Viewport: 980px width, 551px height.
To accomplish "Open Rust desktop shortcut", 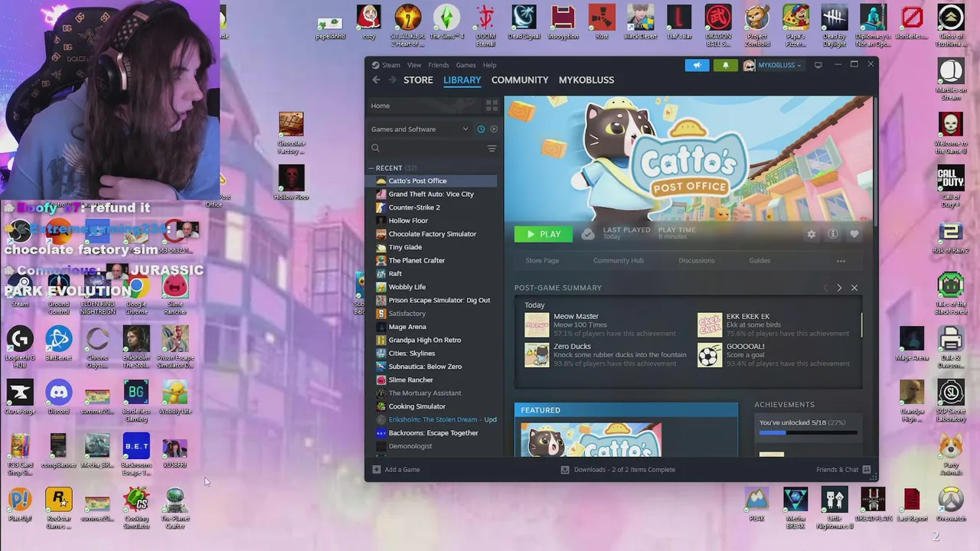I will point(602,23).
